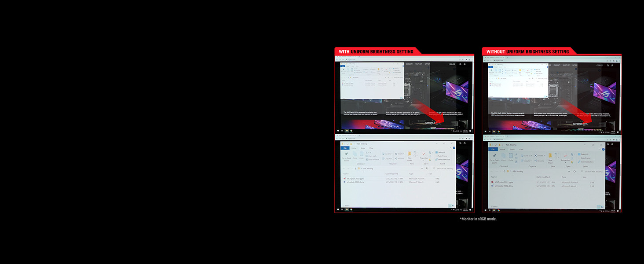Screen dimensions: 644x264
Task: Click Copy path in WITH panel's large Explorer
Action: click(x=371, y=156)
